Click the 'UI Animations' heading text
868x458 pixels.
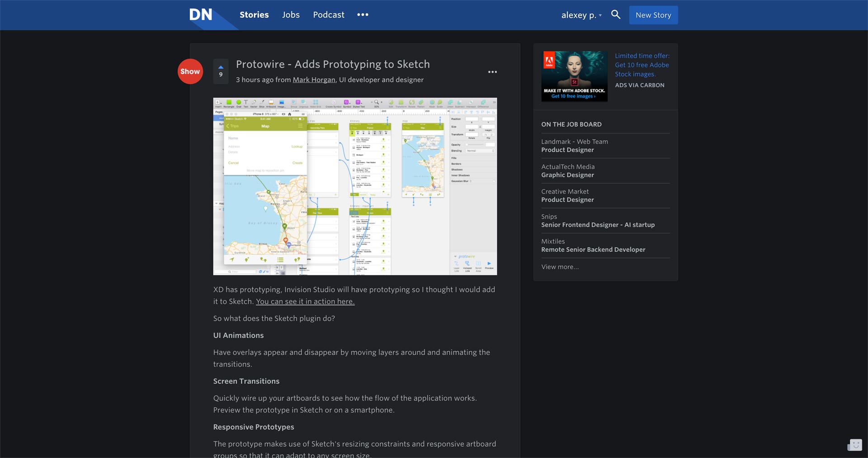[x=238, y=335]
